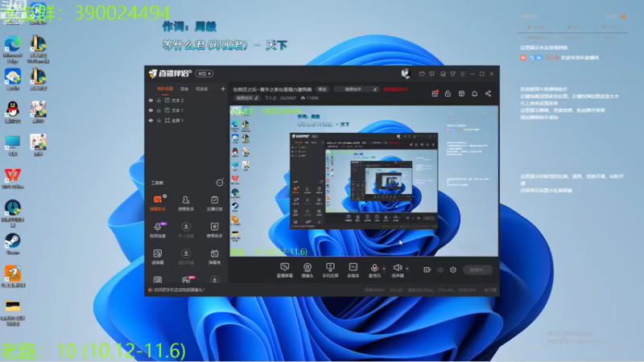This screenshot has width=644, height=362.
Task: Click the unlock padlock icon in header
Action: coord(448,93)
